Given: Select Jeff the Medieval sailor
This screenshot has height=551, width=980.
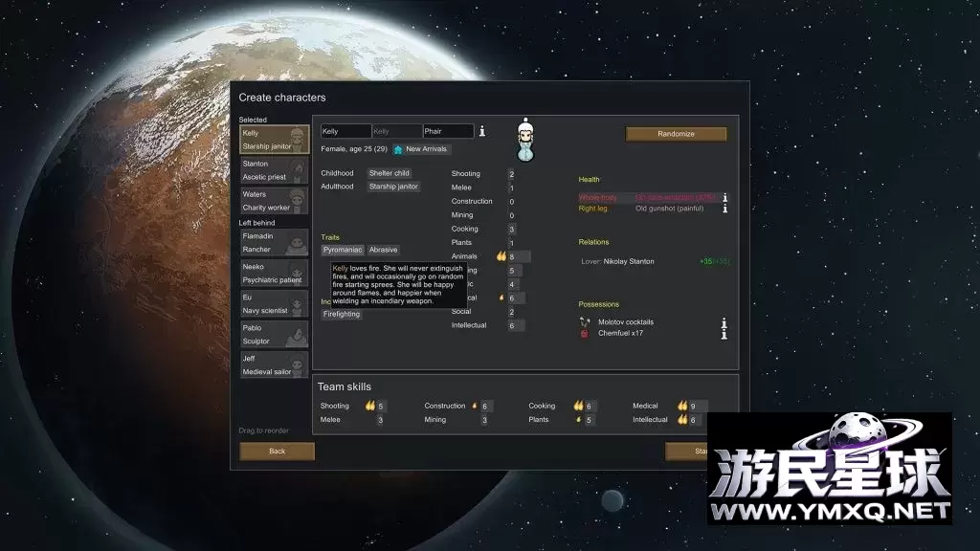Looking at the screenshot, I should (275, 364).
